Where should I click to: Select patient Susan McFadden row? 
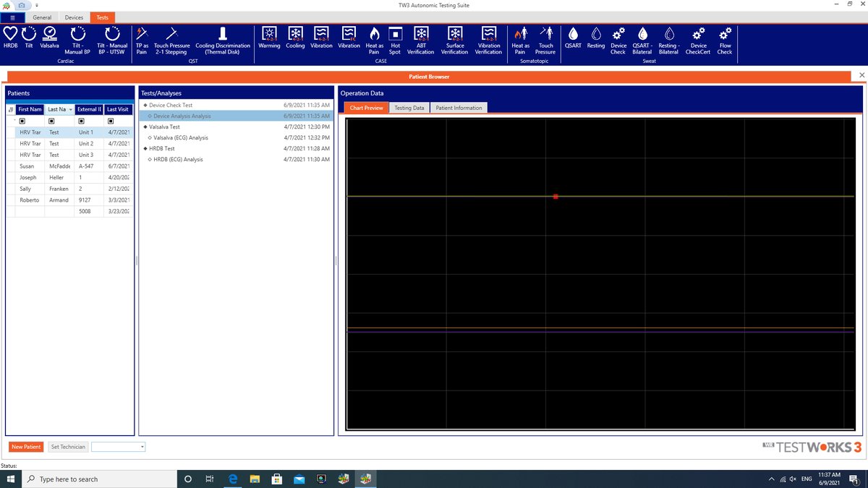(x=70, y=166)
